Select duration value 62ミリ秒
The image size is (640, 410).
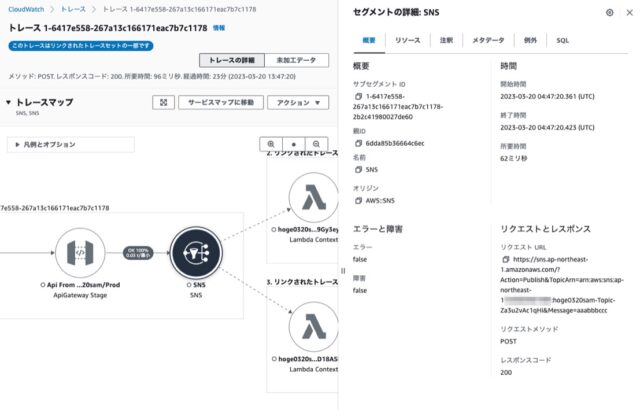click(x=513, y=158)
